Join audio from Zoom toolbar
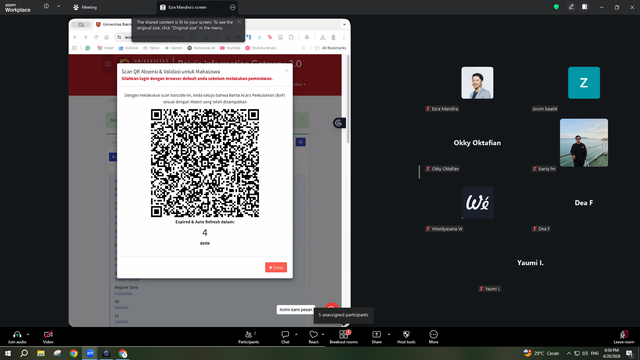Viewport: 640px width, 360px height. [x=17, y=337]
